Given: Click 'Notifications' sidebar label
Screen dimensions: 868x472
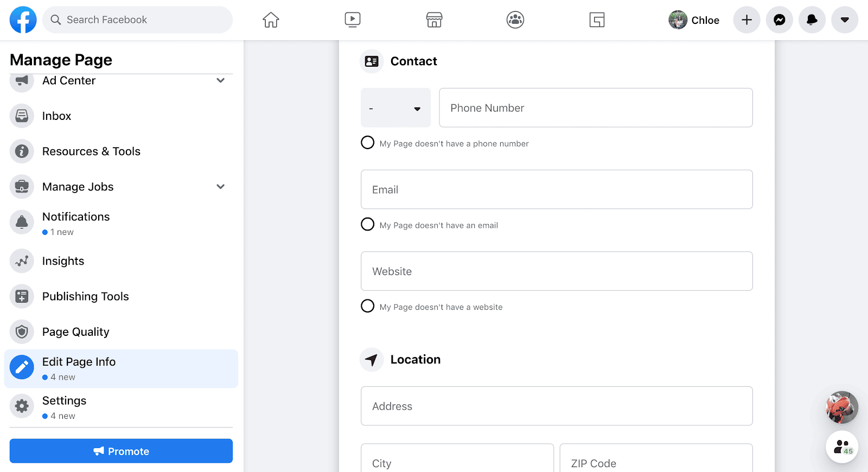Looking at the screenshot, I should pos(76,216).
